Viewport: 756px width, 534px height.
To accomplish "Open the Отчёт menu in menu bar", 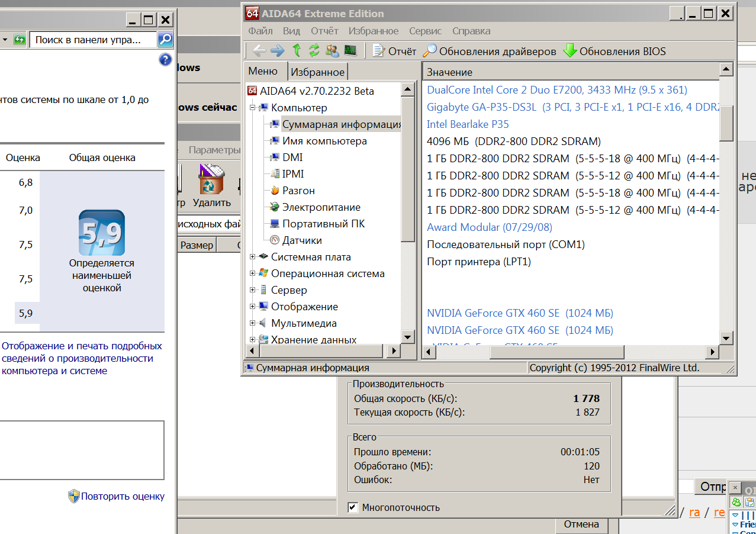I will (324, 31).
